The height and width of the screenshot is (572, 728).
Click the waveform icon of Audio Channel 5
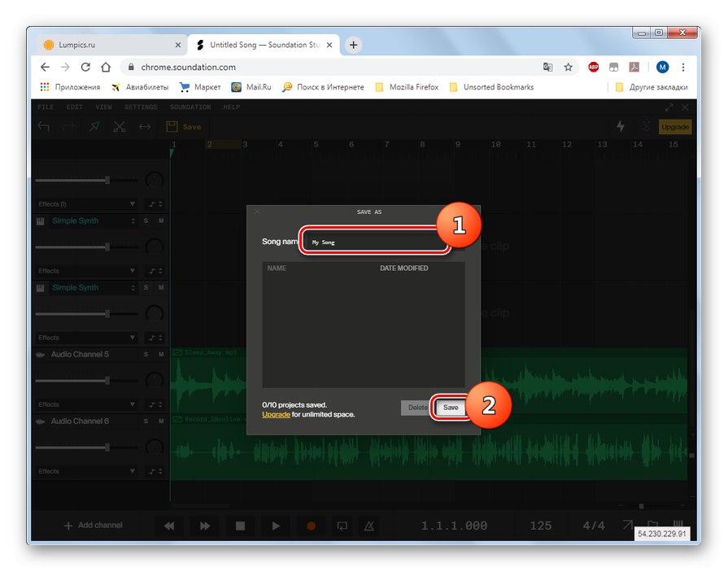click(41, 355)
